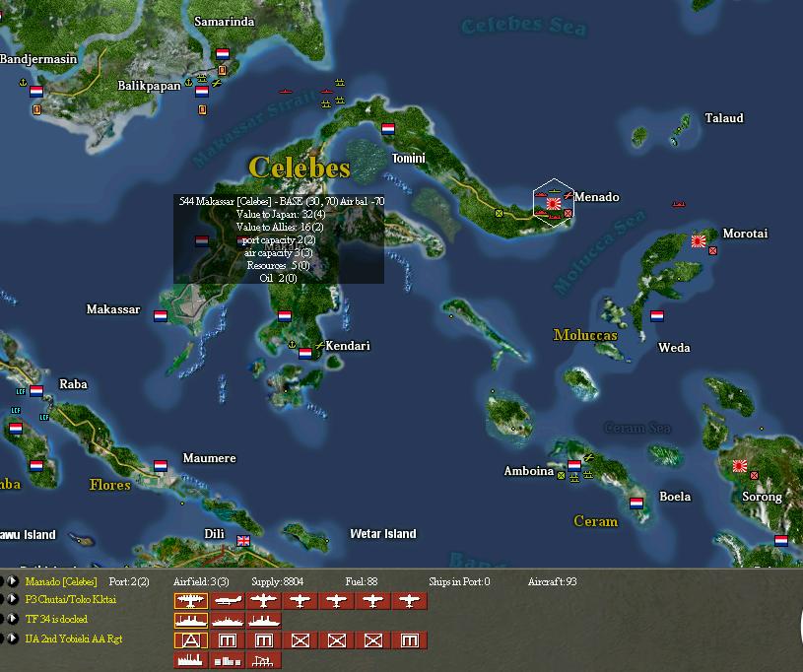Click the Dutch flag at Maumere
803x672 pixels.
(161, 466)
